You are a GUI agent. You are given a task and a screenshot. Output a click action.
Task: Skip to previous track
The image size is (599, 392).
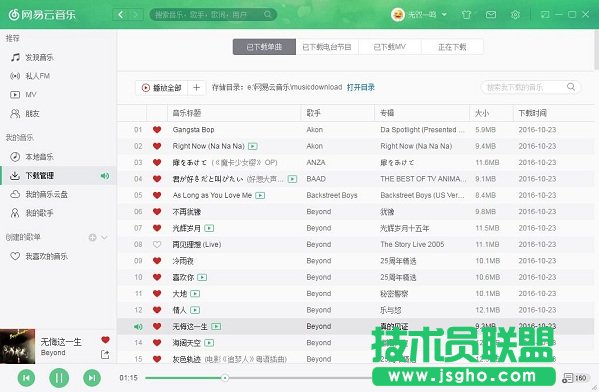point(26,378)
